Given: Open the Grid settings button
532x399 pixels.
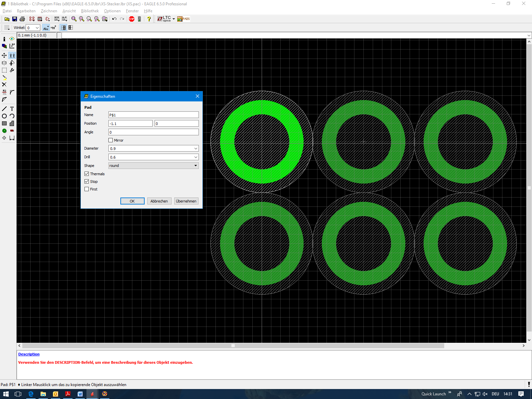Looking at the screenshot, I should pyautogui.click(x=7, y=28).
